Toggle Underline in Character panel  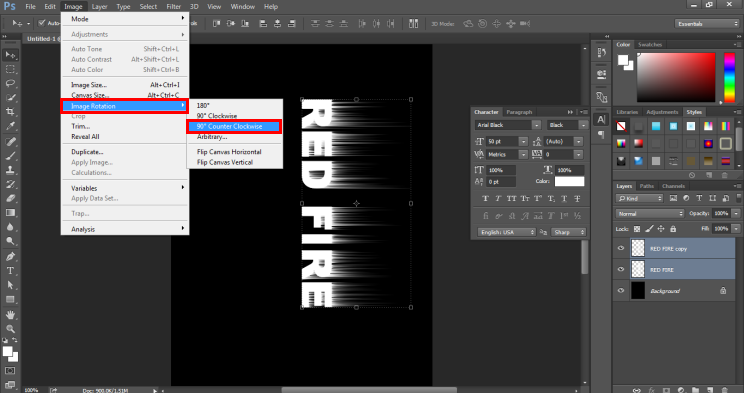tap(564, 198)
